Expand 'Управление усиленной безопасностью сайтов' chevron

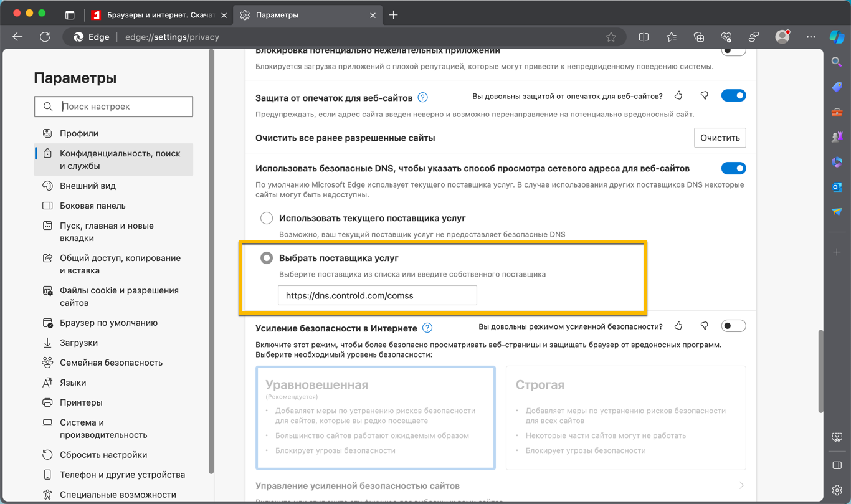click(x=741, y=485)
